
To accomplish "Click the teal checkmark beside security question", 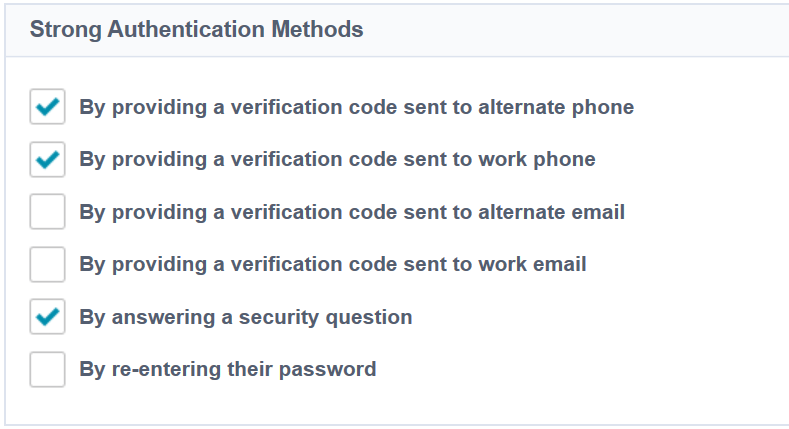I will (x=47, y=317).
